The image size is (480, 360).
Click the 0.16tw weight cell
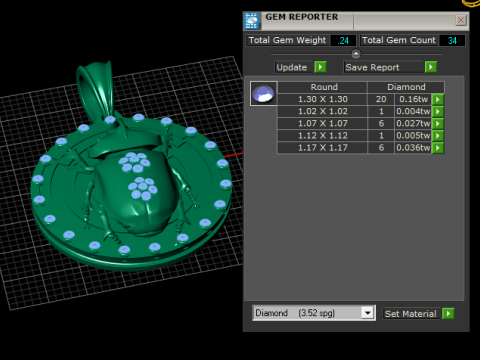click(x=413, y=99)
